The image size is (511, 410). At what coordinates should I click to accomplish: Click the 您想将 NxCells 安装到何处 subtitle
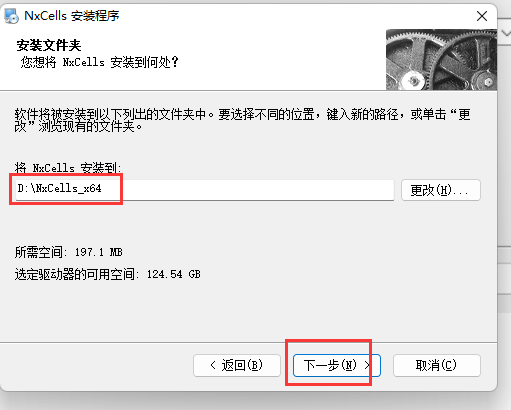[100, 62]
